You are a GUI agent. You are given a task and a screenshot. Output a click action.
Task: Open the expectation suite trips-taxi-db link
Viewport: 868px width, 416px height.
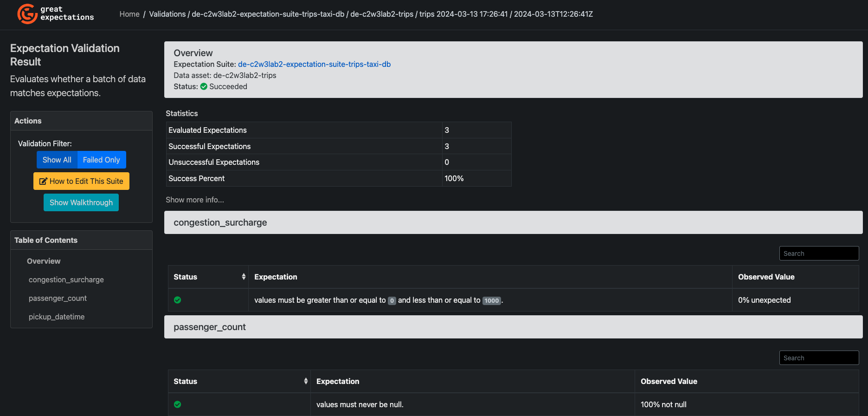pyautogui.click(x=314, y=64)
